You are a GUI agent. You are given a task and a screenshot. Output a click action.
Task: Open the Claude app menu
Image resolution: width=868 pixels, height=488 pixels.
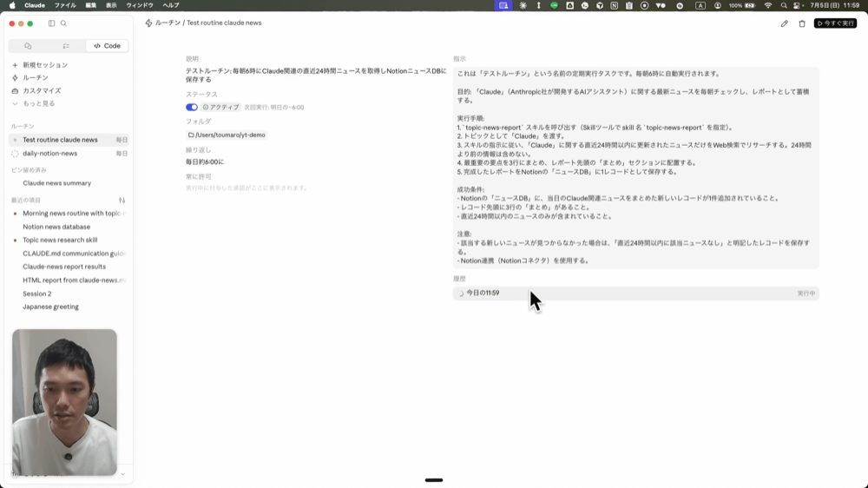coord(35,5)
